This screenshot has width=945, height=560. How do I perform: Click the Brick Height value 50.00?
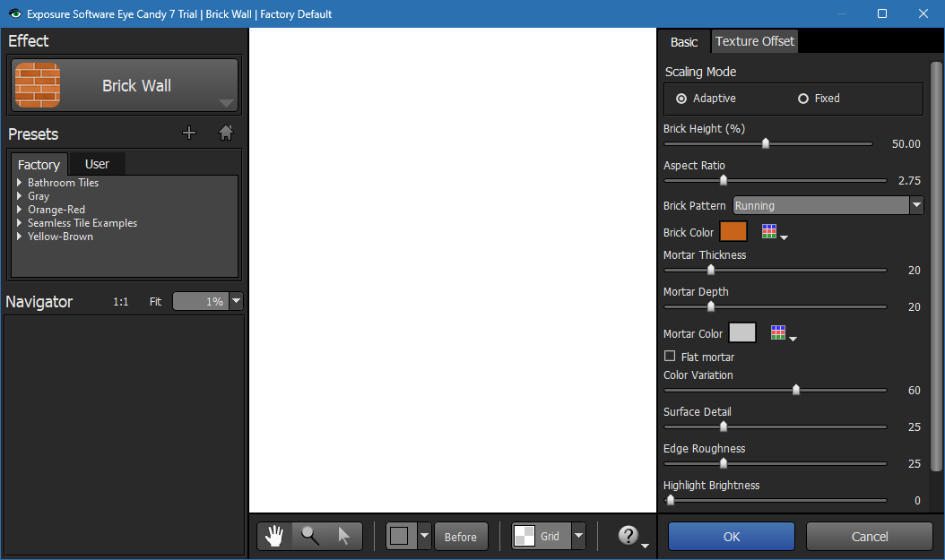pyautogui.click(x=906, y=144)
